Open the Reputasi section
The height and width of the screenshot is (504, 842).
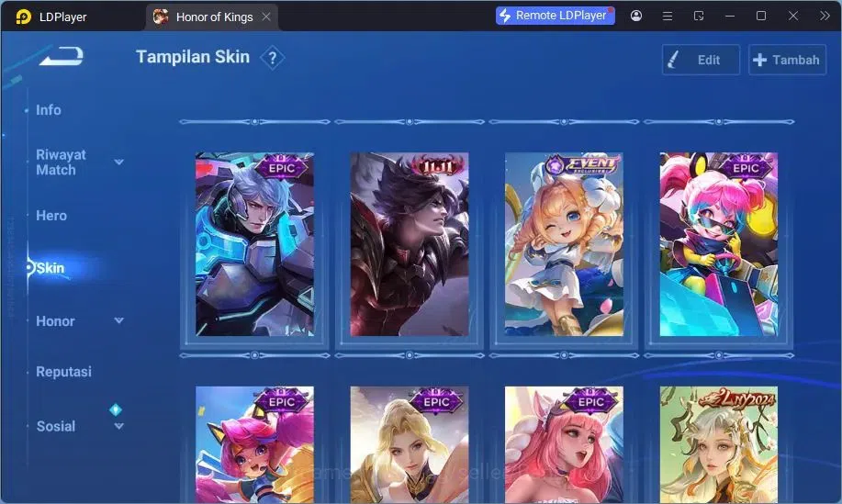pos(64,372)
